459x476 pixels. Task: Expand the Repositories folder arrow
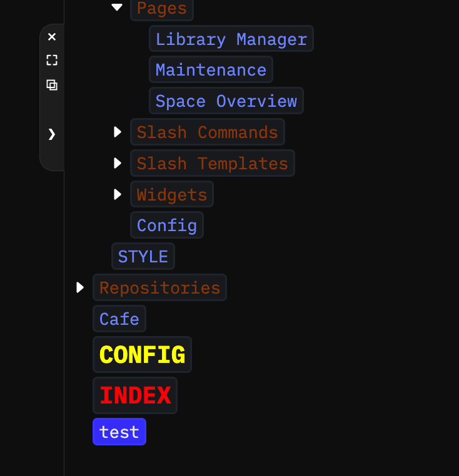[79, 287]
